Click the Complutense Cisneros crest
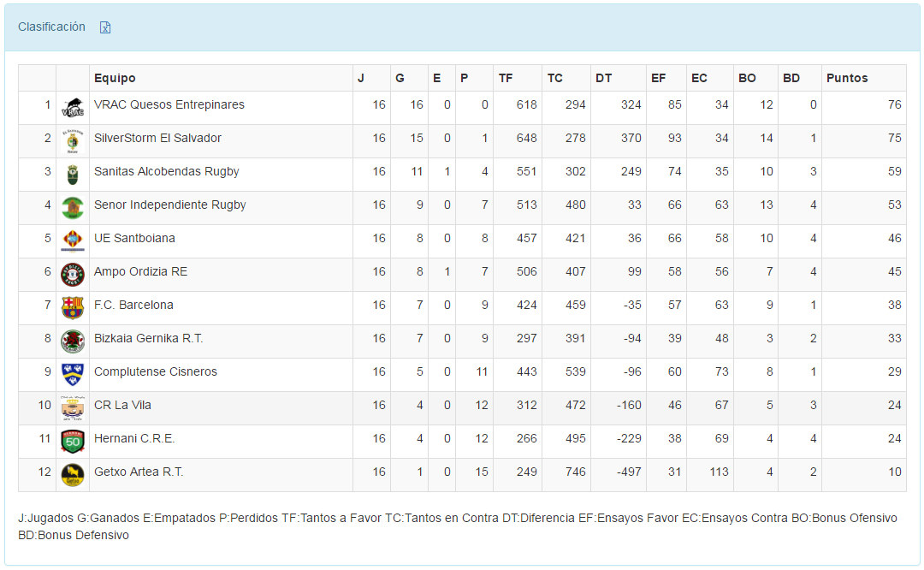This screenshot has width=924, height=570. pyautogui.click(x=73, y=374)
